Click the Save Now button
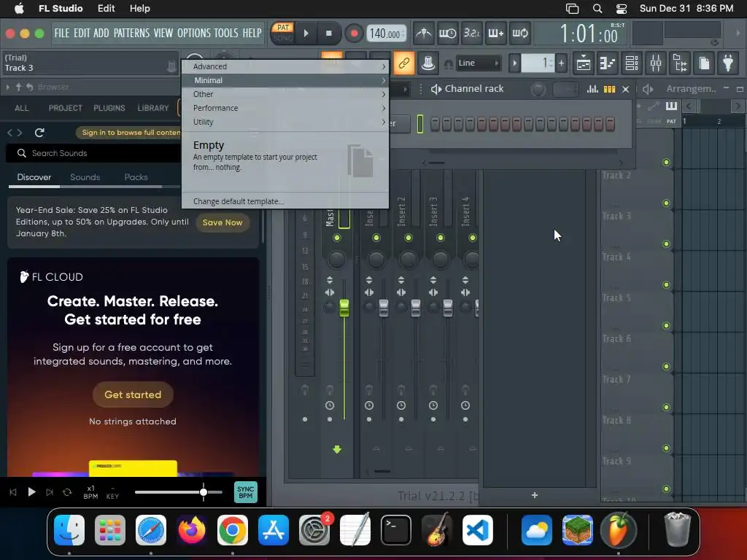The height and width of the screenshot is (560, 747). [222, 222]
